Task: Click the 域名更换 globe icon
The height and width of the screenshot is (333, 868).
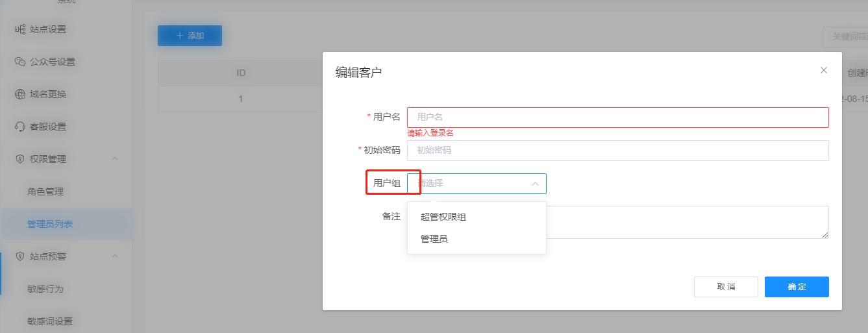Action: (x=19, y=94)
